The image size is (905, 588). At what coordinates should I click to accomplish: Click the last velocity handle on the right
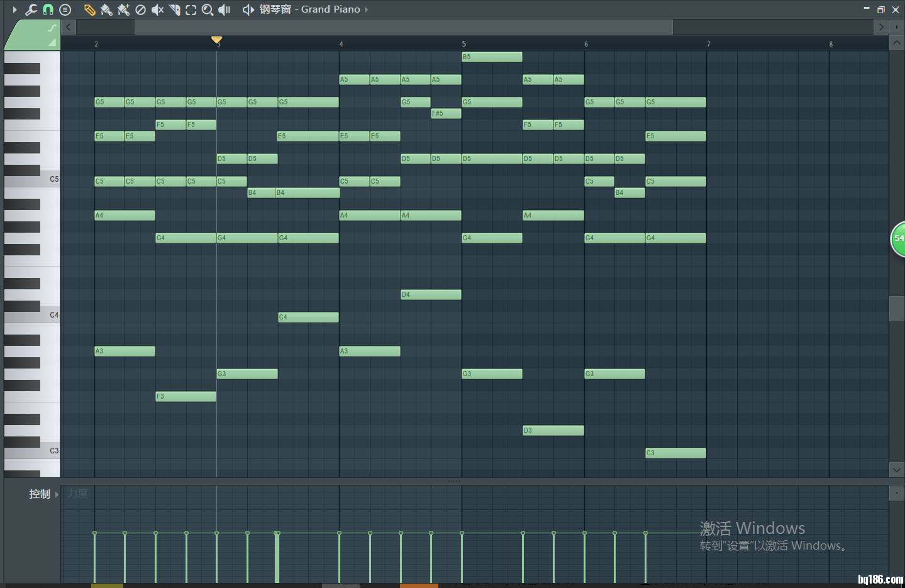coord(645,533)
